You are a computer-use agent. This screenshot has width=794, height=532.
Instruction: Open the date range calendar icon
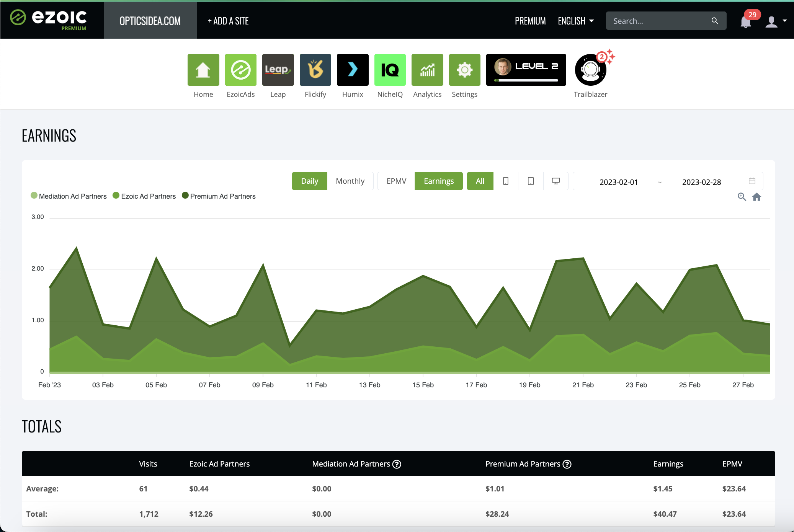click(752, 181)
